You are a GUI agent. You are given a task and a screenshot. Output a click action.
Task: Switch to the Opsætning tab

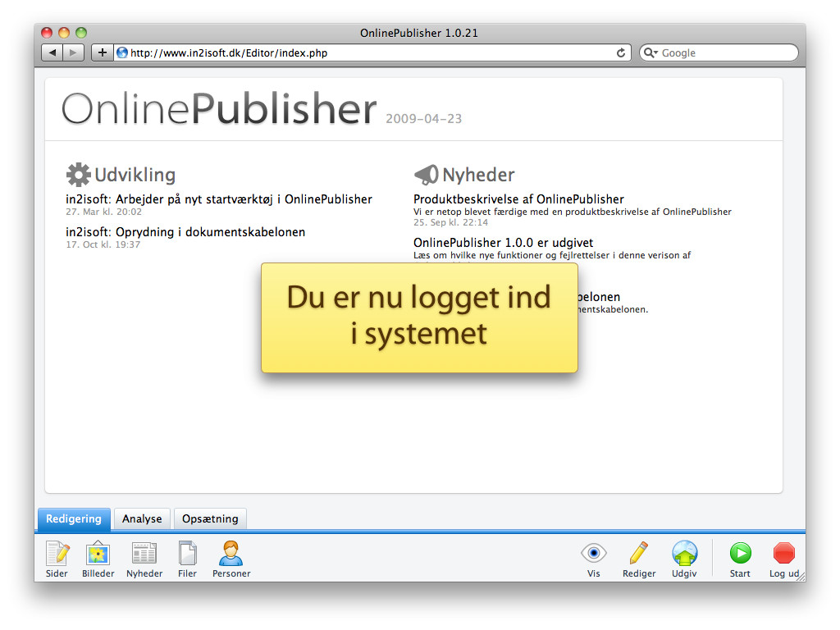tap(210, 518)
